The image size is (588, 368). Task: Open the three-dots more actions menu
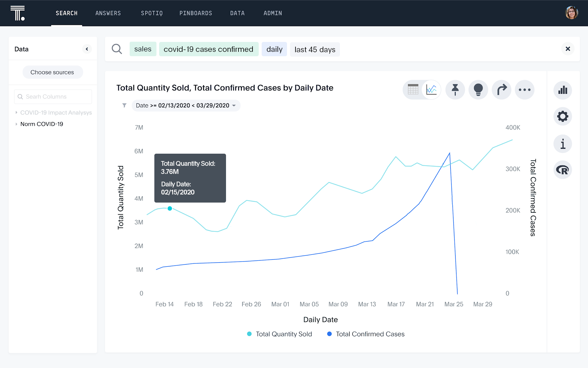pyautogui.click(x=524, y=90)
